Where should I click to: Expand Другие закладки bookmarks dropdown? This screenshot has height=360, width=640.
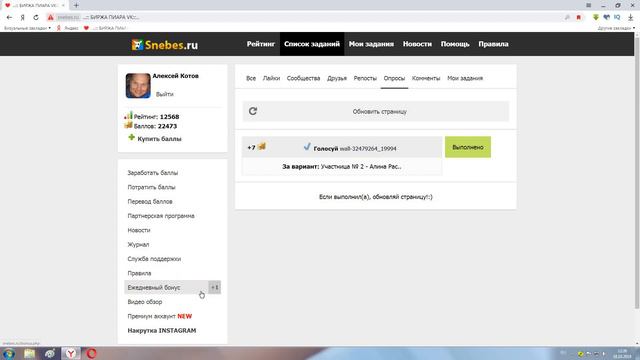click(616, 28)
